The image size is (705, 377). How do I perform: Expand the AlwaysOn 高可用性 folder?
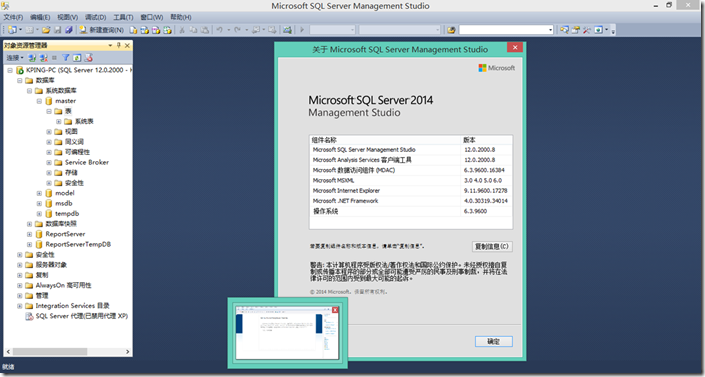19,285
